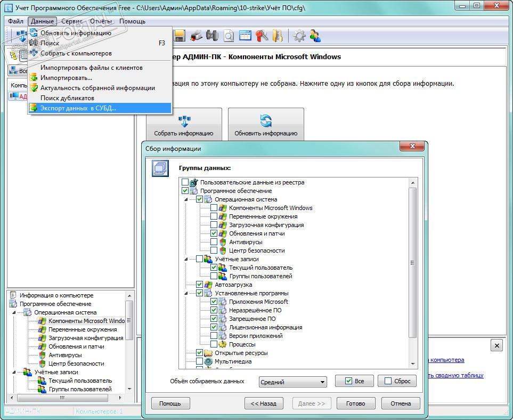Choose Поиск дубликатов menu item
Image resolution: width=513 pixels, height=420 pixels.
click(x=100, y=98)
